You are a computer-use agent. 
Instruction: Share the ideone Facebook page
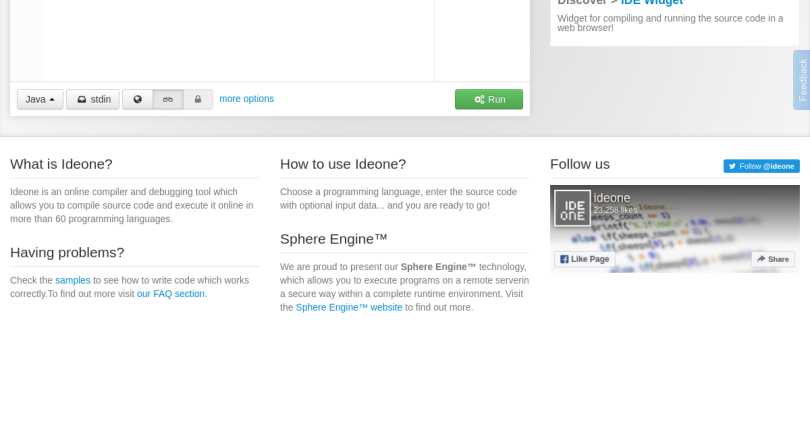click(773, 259)
